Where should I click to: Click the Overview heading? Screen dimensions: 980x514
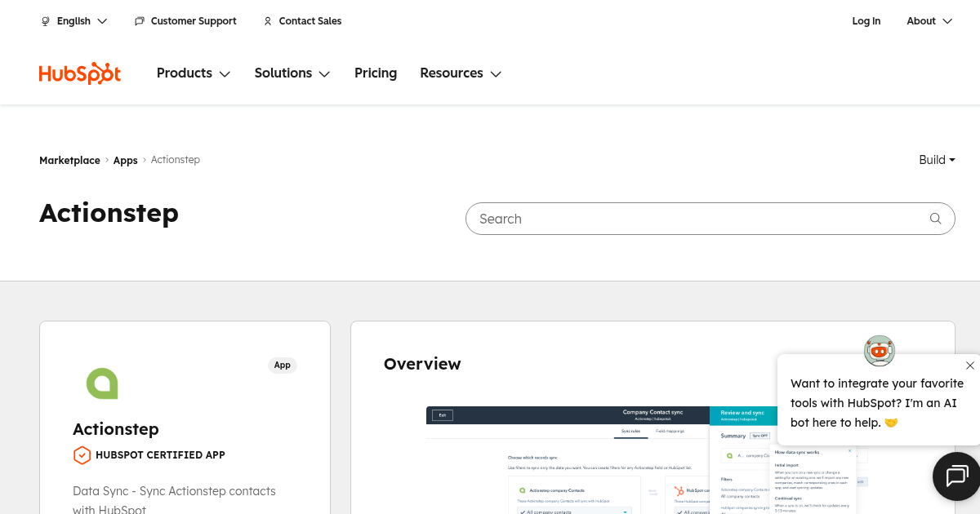click(x=422, y=364)
